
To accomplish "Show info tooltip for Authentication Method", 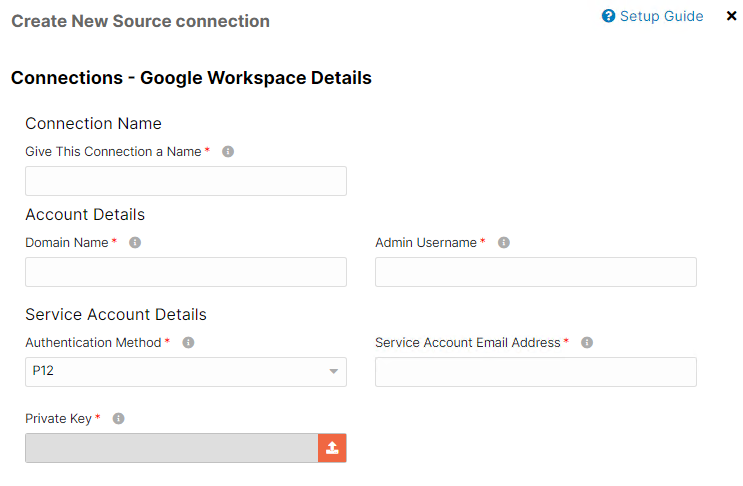I will tap(188, 342).
